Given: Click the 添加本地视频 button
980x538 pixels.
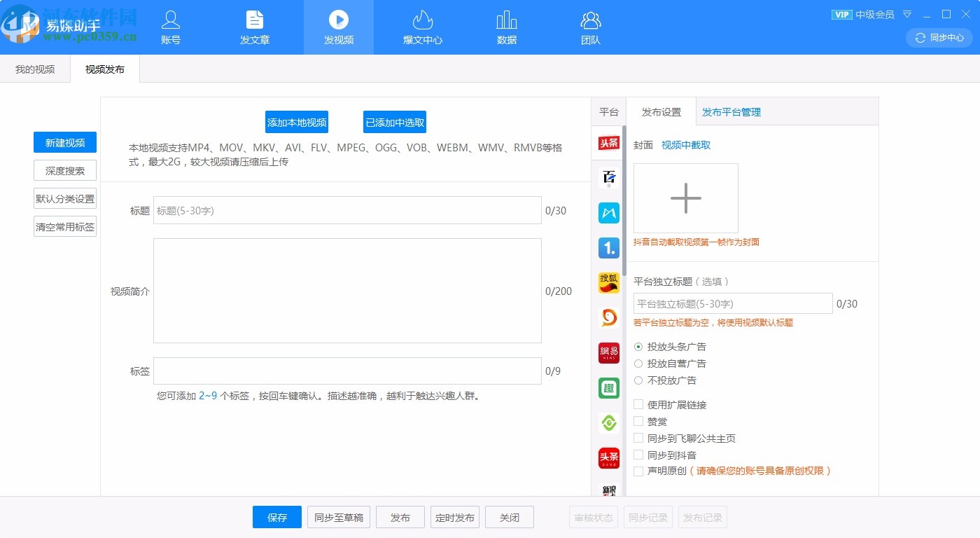Looking at the screenshot, I should click(297, 121).
